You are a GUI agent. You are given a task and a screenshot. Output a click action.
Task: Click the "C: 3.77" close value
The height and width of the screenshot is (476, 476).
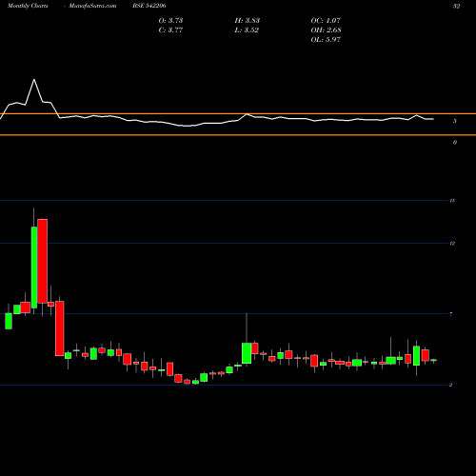click(x=170, y=30)
